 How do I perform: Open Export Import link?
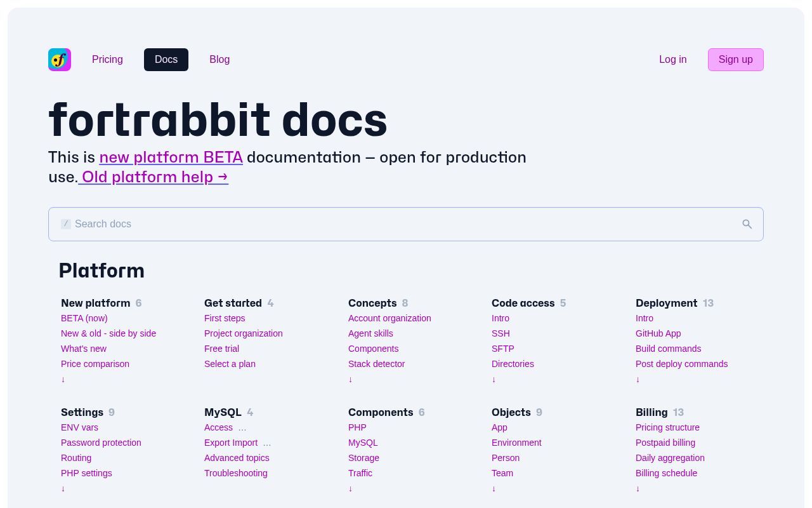click(x=231, y=443)
